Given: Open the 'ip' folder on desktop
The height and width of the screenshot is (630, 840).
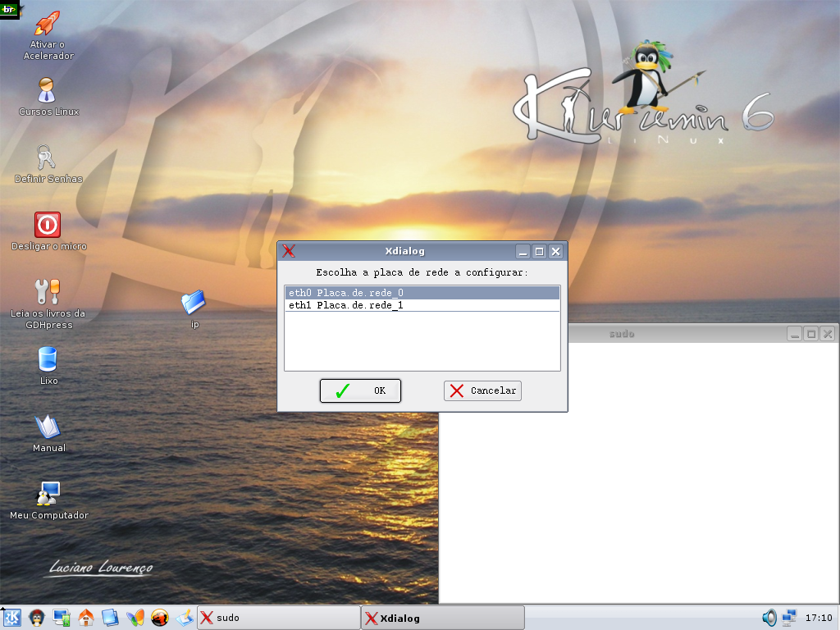Looking at the screenshot, I should [x=194, y=303].
